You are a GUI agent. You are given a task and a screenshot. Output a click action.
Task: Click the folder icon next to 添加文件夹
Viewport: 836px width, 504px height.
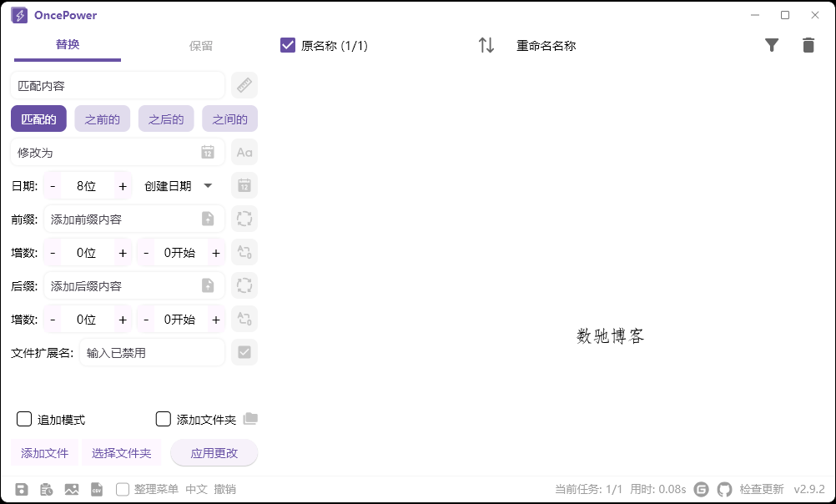[250, 419]
